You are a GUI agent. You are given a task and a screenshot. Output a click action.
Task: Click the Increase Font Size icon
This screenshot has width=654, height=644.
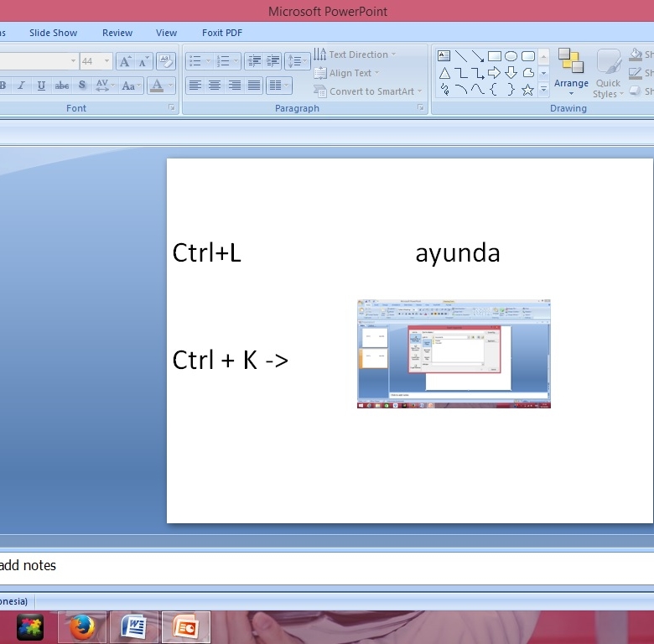[125, 61]
